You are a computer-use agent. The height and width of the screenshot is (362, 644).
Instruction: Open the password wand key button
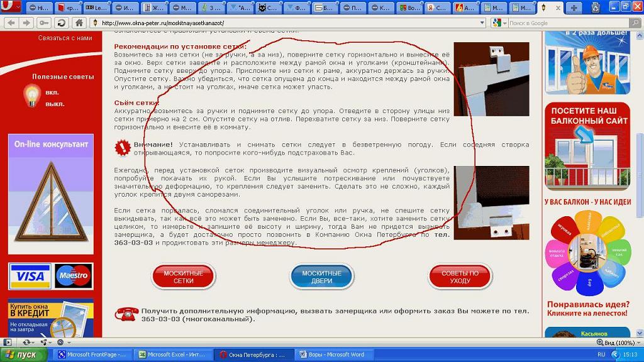click(x=43, y=23)
